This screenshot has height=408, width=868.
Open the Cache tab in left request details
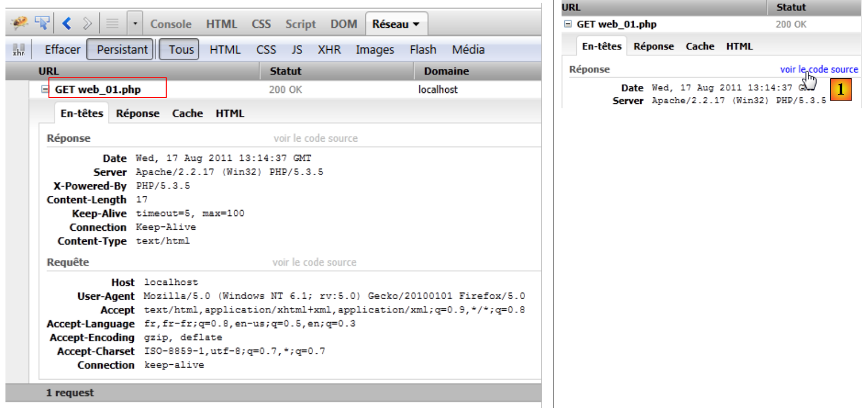tap(187, 113)
